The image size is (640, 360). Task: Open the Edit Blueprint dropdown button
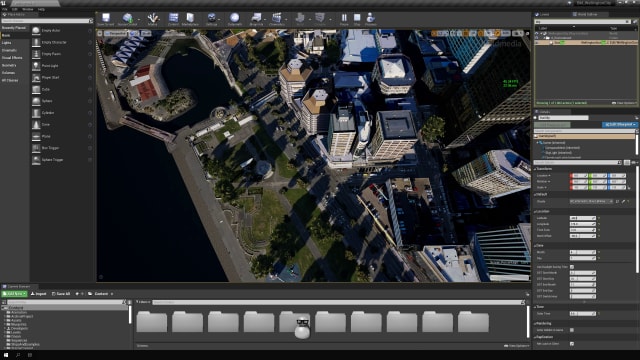tap(619, 124)
